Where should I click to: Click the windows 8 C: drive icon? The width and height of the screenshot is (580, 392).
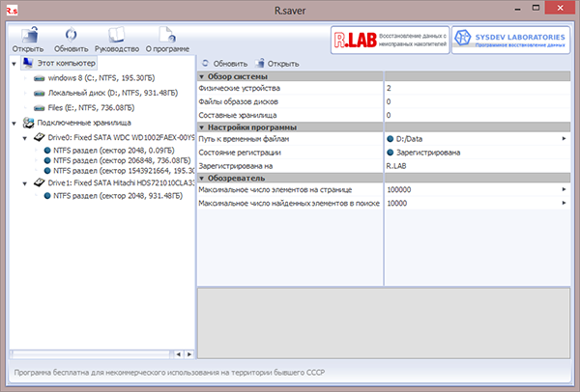(x=40, y=78)
